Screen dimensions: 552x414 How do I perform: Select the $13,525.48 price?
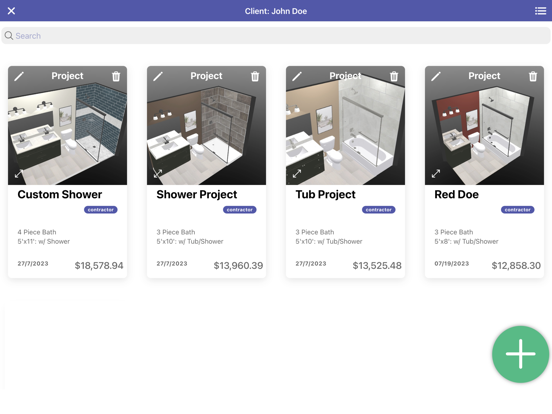[377, 265]
